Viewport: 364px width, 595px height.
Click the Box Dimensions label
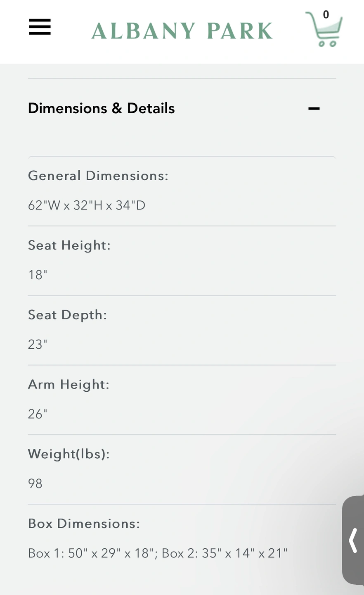[x=84, y=524]
